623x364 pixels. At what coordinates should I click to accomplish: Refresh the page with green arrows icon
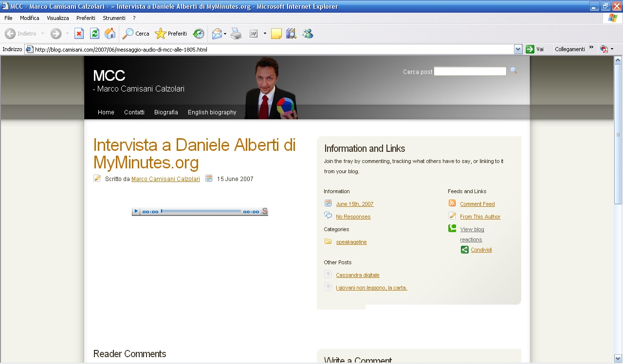click(94, 34)
